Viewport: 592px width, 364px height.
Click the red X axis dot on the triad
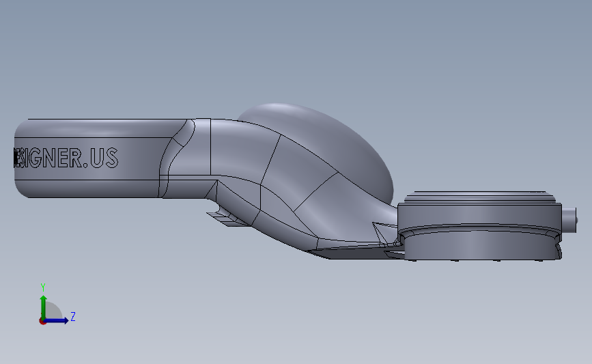click(x=42, y=322)
